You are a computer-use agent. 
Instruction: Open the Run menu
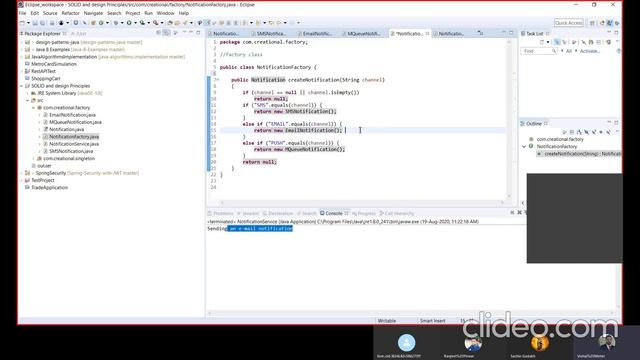(149, 13)
